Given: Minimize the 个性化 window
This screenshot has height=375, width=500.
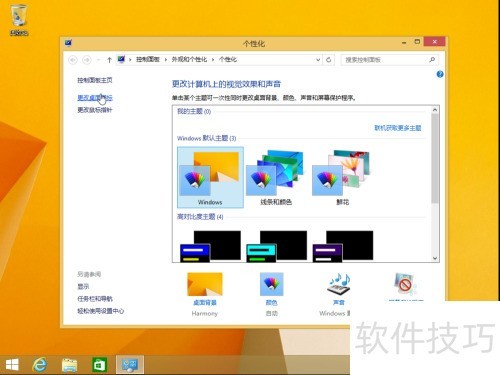Looking at the screenshot, I should coord(404,42).
